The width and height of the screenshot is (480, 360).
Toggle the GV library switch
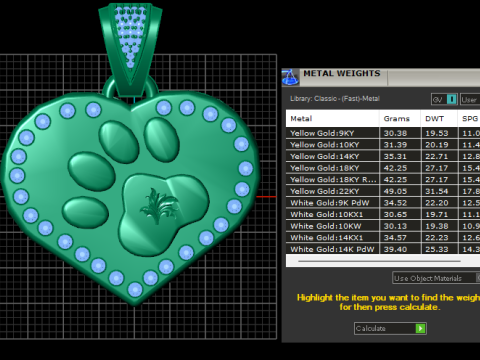coord(451,99)
